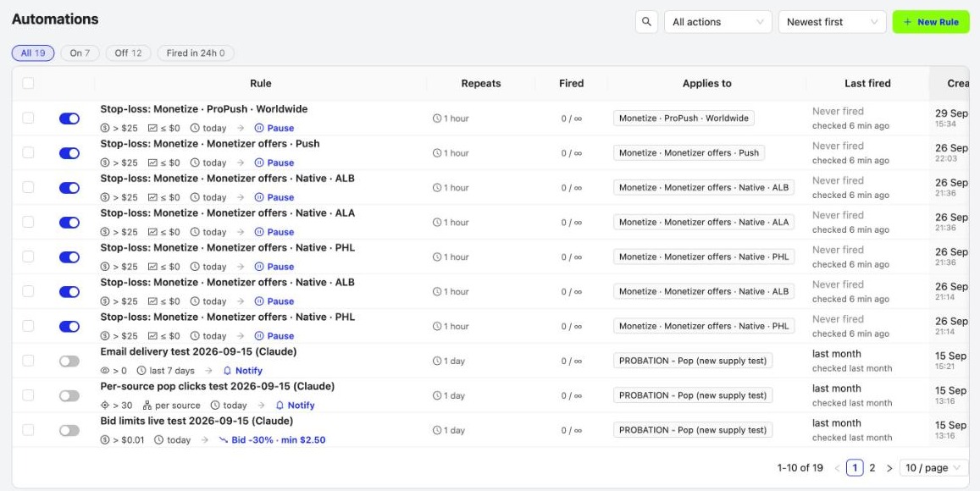Viewport: 980px width, 491px height.
Task: Go to the next page with the right arrow
Action: 889,468
